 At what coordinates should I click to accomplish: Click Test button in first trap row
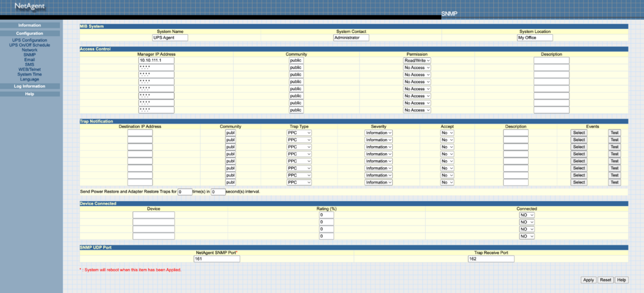pos(614,133)
